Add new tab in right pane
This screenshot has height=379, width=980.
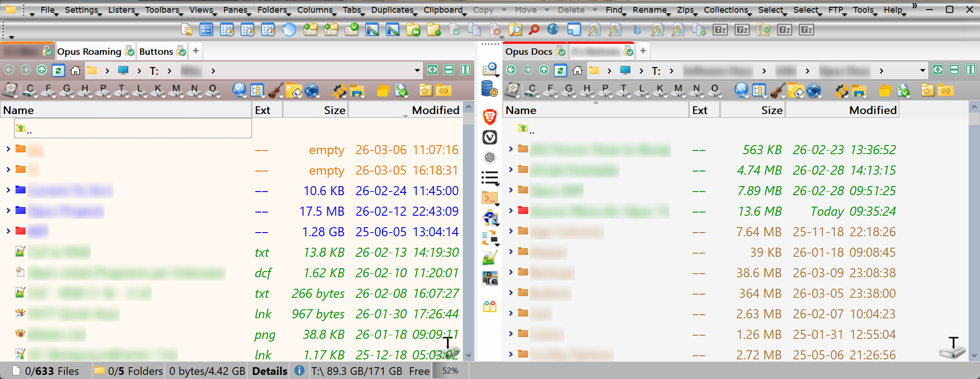pos(643,51)
